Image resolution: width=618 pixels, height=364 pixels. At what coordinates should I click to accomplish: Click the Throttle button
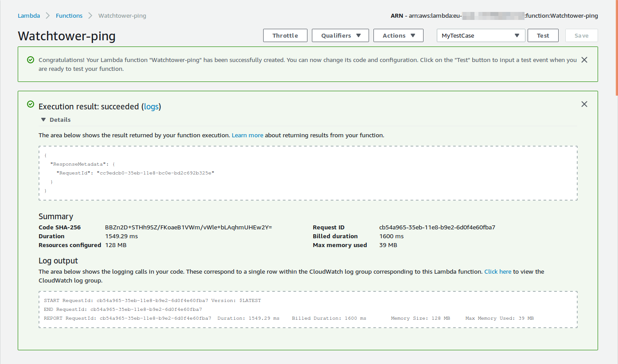pos(285,35)
